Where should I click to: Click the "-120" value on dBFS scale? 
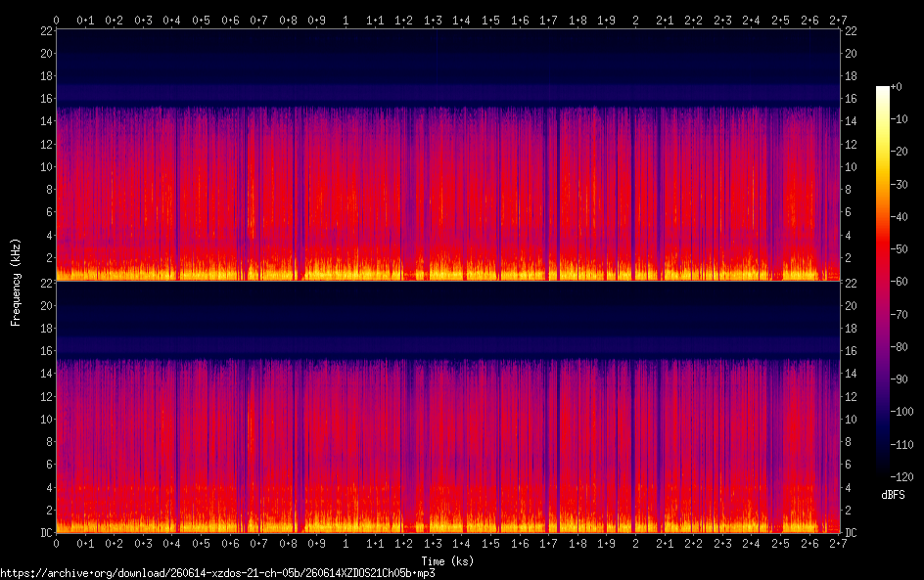pyautogui.click(x=901, y=477)
